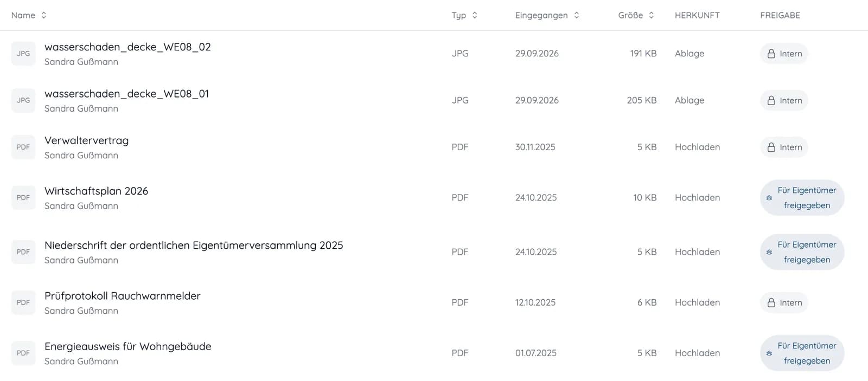The width and height of the screenshot is (868, 381).
Task: Sort the list by Größe column
Action: (x=636, y=15)
